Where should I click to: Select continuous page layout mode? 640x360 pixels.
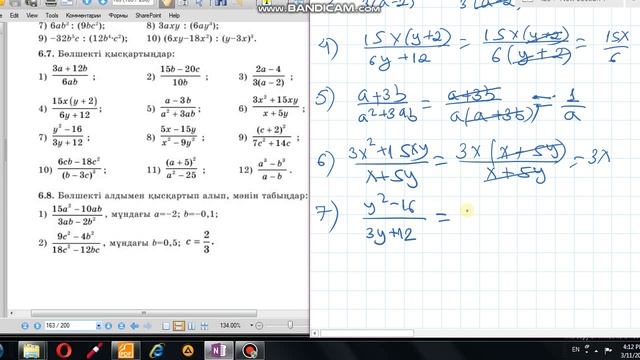[179, 326]
